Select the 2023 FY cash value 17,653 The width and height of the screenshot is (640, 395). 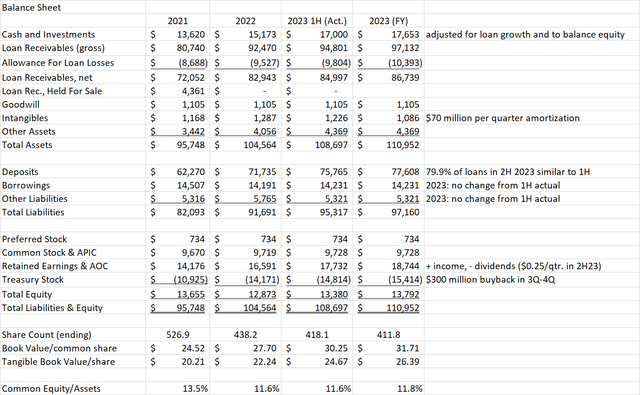pos(405,35)
